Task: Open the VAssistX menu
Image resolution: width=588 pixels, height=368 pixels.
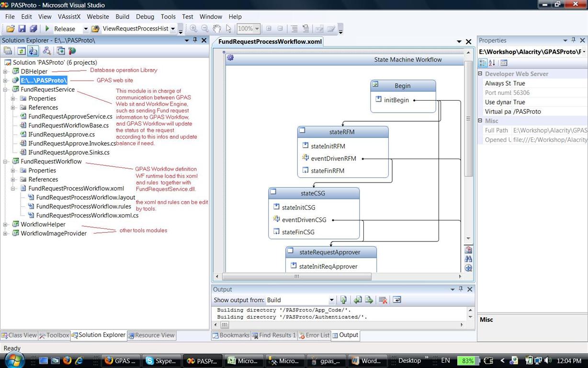Action: click(x=69, y=16)
